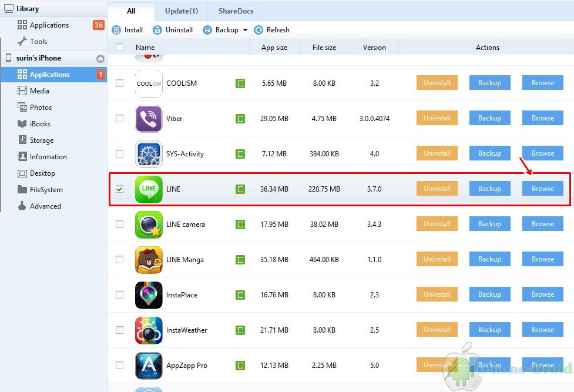
Task: Uninstall the InstaPlace app
Action: coord(437,294)
